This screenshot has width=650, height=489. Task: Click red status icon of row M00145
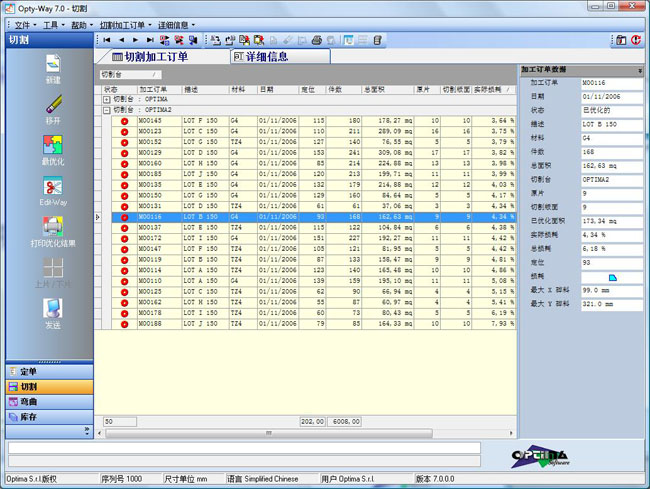(124, 121)
